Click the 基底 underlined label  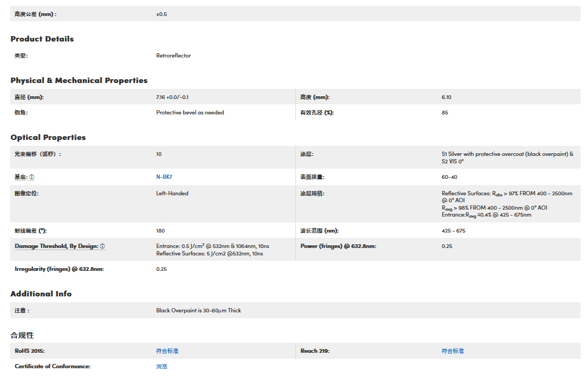coord(21,177)
